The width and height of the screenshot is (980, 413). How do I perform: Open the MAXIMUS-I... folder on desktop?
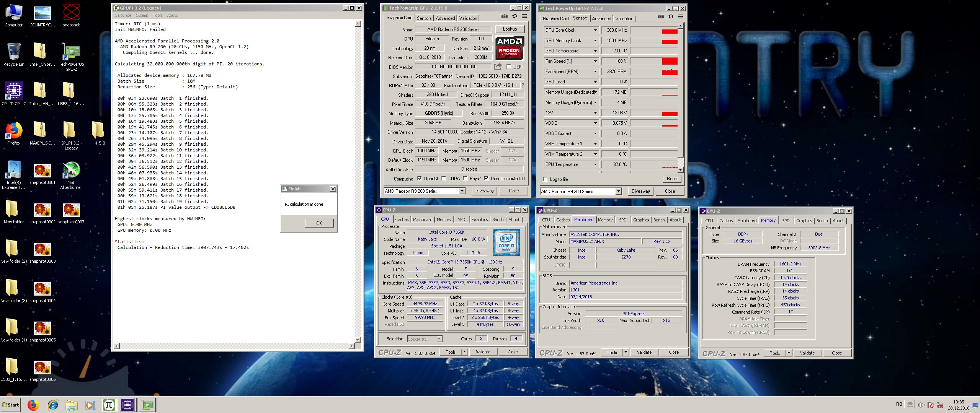(x=42, y=133)
